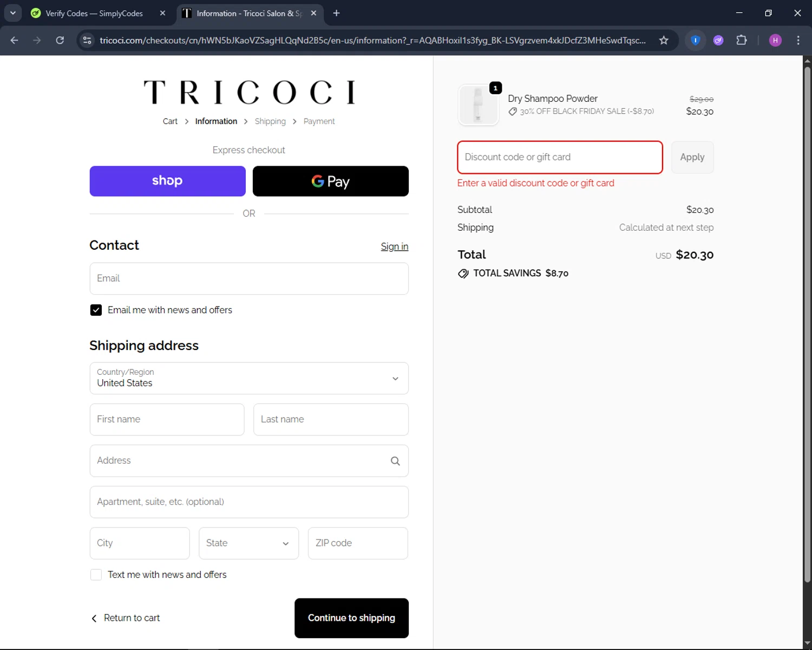Open the Extensions puzzle icon
The width and height of the screenshot is (812, 650).
[742, 40]
